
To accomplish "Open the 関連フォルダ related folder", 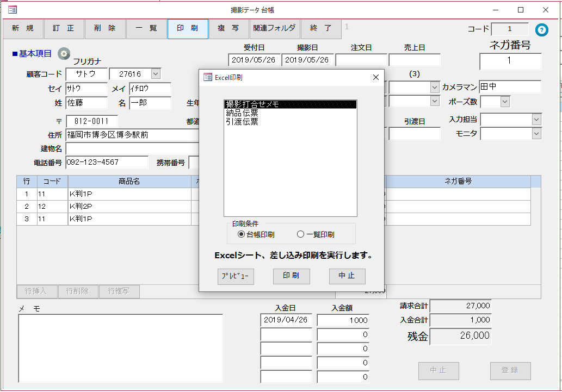I will [274, 29].
